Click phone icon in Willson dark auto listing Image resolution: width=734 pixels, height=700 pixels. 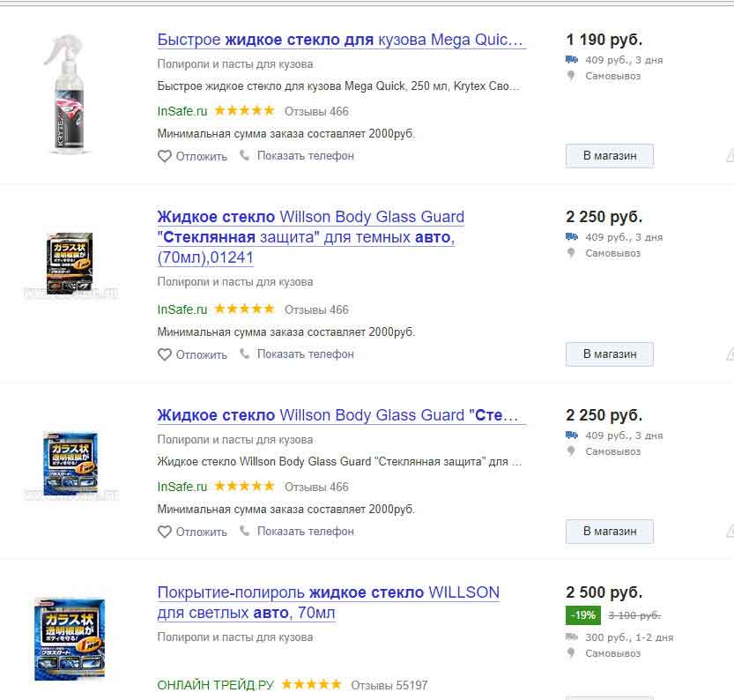[245, 354]
